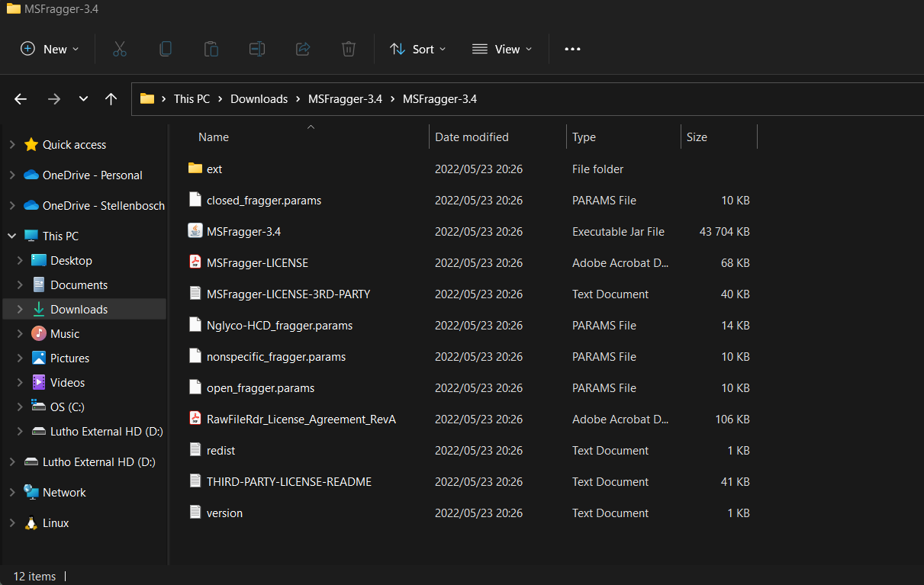Click the Paste clipboard icon
Viewport: 924px width, 585px height.
211,49
